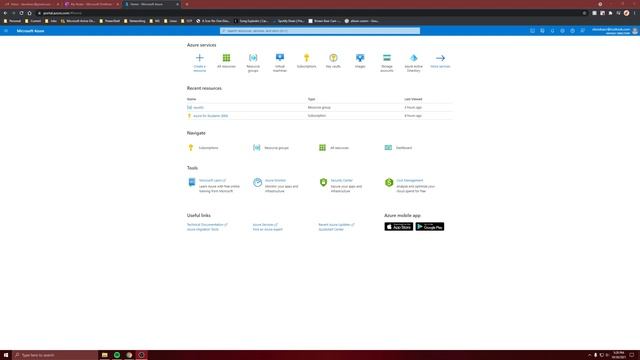This screenshot has width=640, height=360.
Task: Open Azure portal settings gear
Action: [x=562, y=31]
